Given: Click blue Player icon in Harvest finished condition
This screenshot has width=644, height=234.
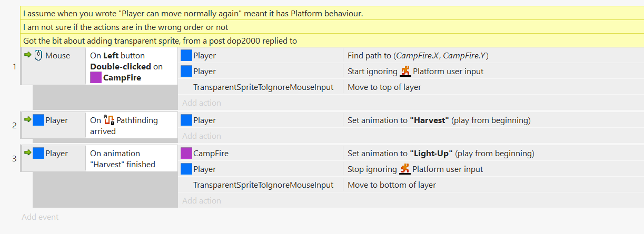Looking at the screenshot, I should (38, 154).
